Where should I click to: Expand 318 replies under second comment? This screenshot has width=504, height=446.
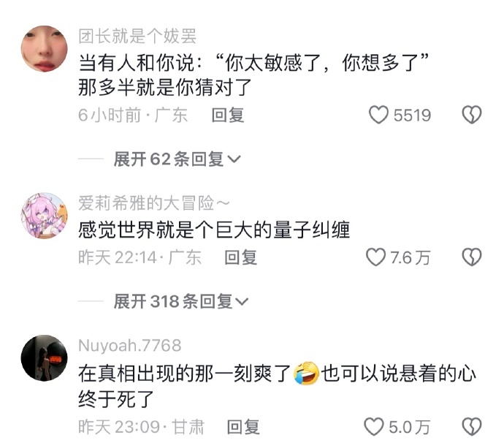click(x=181, y=301)
